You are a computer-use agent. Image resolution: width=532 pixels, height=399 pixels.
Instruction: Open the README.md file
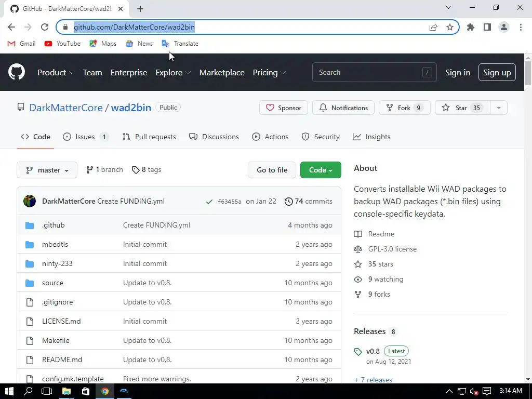pos(62,360)
